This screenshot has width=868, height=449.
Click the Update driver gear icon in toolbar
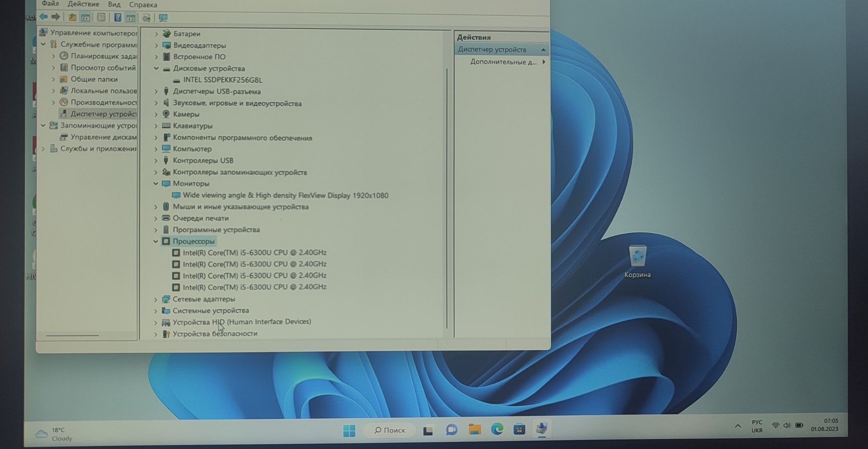click(x=146, y=17)
